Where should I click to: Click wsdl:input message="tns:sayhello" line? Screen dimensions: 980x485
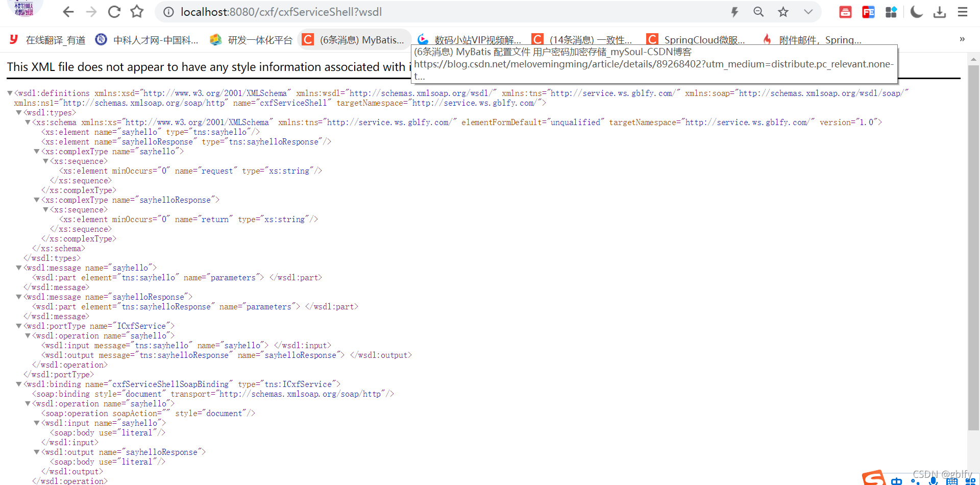pos(186,345)
